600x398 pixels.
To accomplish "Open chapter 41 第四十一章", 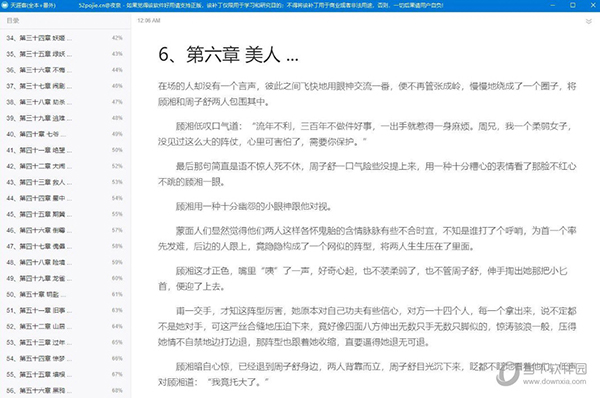I will click(x=65, y=150).
